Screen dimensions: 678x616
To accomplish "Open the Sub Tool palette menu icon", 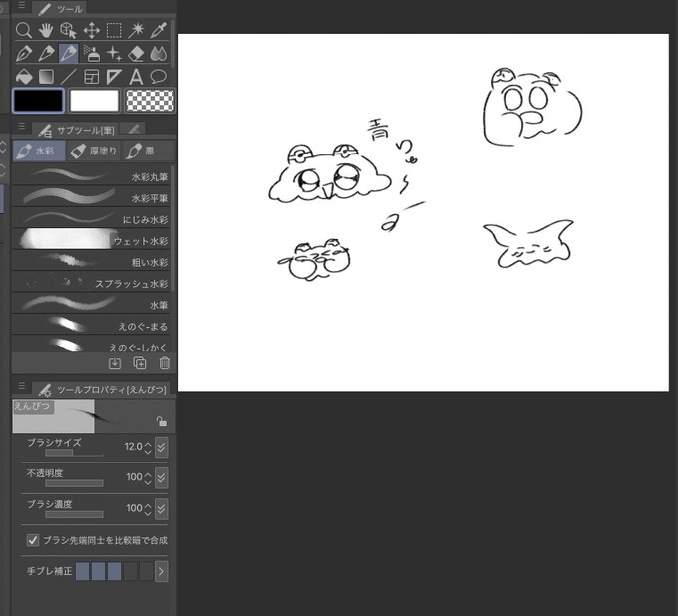I will pyautogui.click(x=22, y=127).
